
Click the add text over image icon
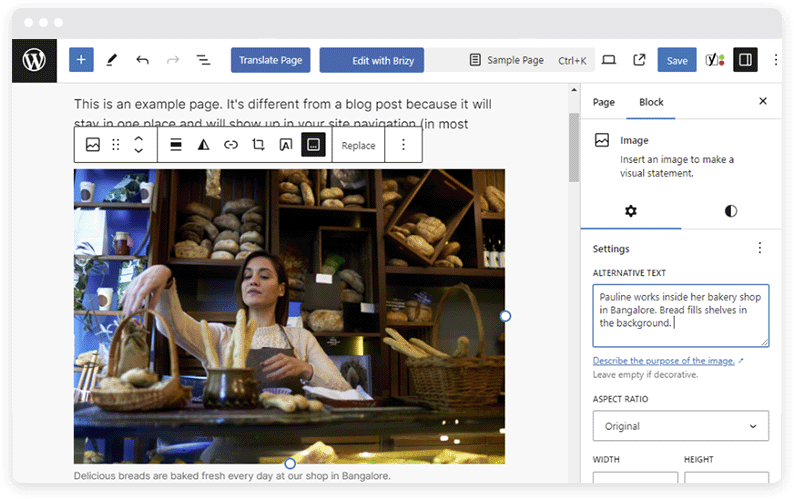(x=286, y=145)
